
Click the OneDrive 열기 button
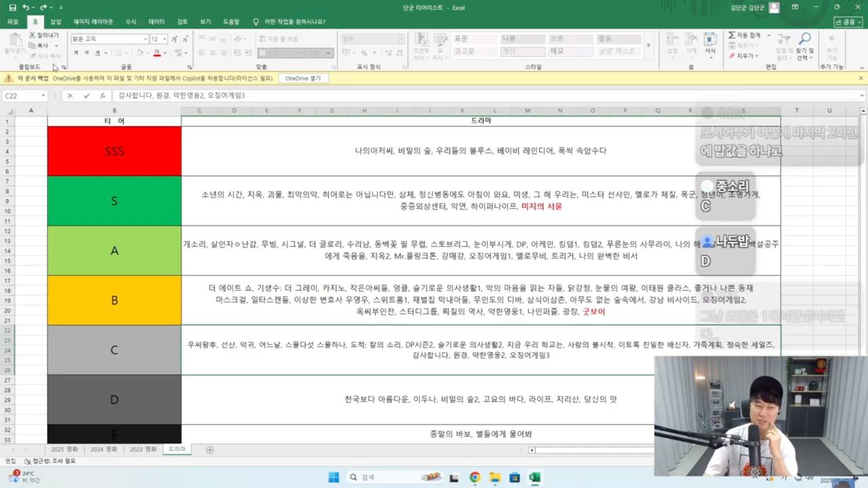(x=302, y=79)
